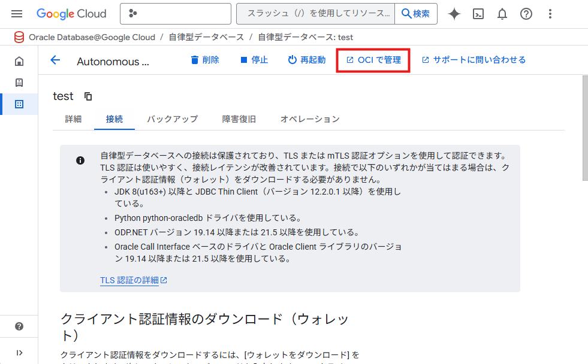Activate Cloud Shell terminal icon
The height and width of the screenshot is (364, 588).
478,14
